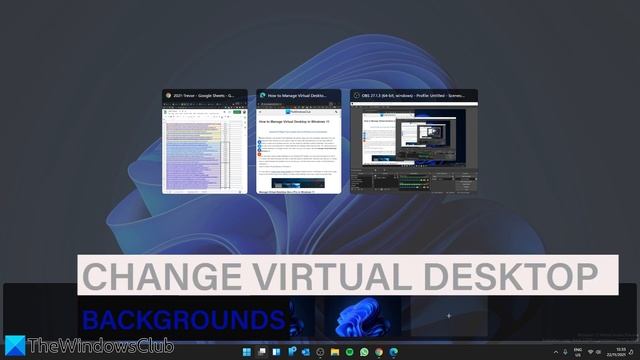Viewport: 640px width, 360px height.
Task: Open OBS Studio from the taskbar
Action: point(320,352)
